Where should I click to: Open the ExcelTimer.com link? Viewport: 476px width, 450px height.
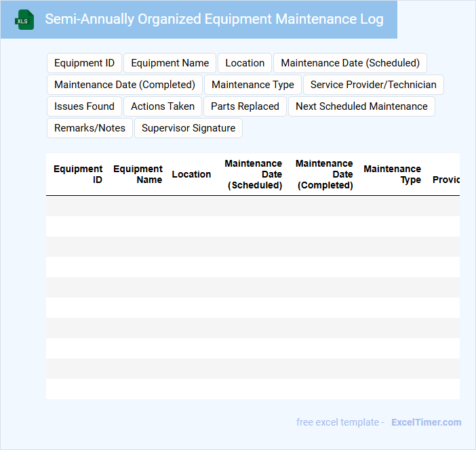tap(426, 422)
